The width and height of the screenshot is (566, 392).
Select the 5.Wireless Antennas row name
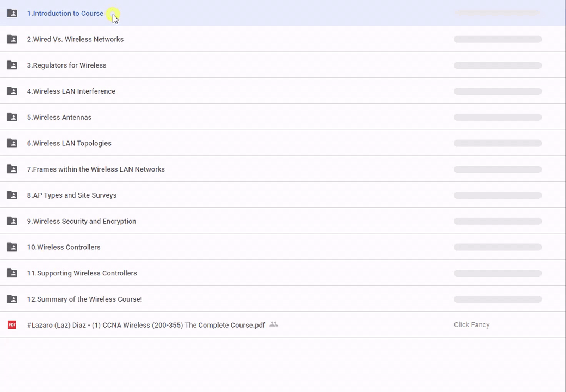pyautogui.click(x=59, y=117)
